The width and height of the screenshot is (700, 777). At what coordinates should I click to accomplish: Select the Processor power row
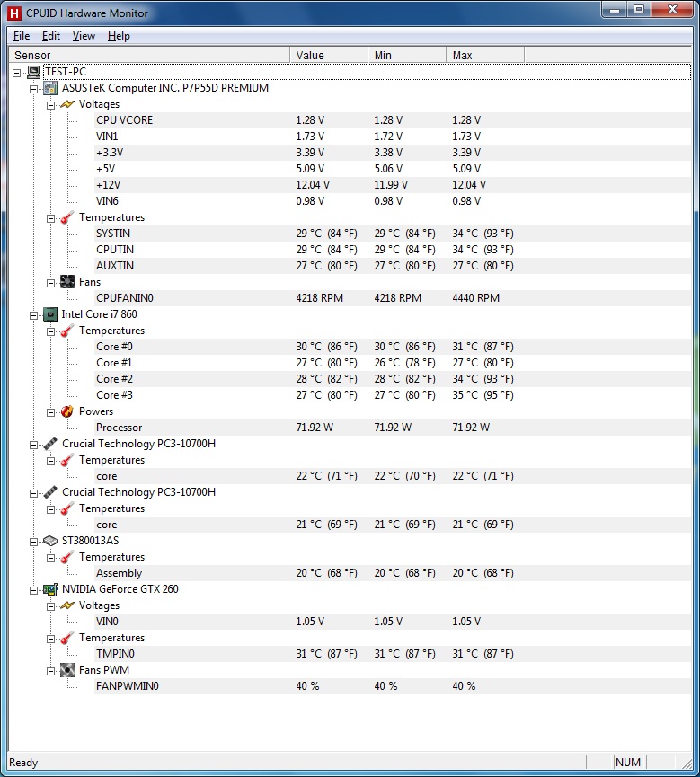coord(393,428)
